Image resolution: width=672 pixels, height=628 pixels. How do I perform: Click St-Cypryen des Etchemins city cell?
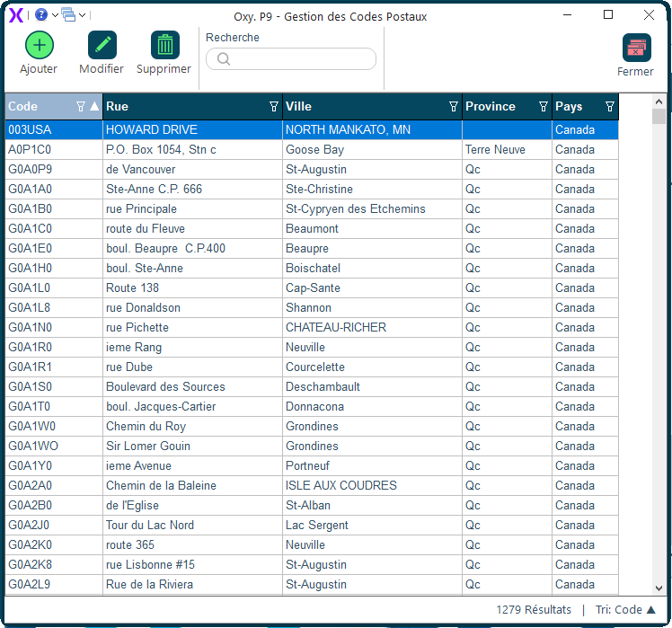372,208
